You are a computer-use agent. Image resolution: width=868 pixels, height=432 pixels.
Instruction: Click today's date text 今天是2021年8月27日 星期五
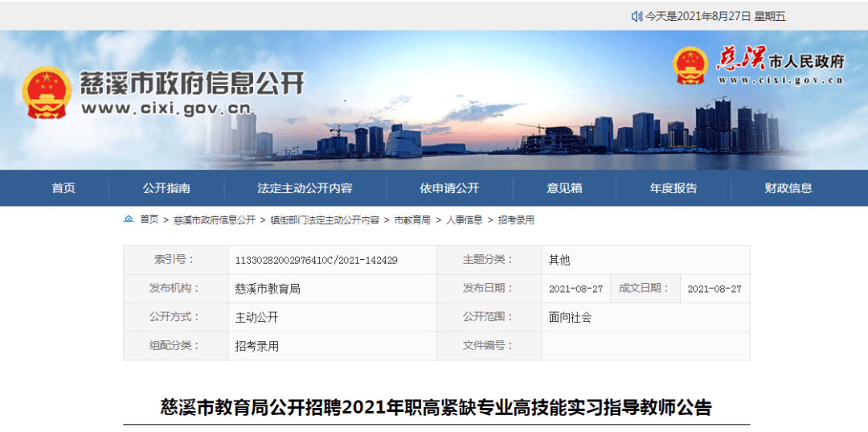click(x=715, y=17)
